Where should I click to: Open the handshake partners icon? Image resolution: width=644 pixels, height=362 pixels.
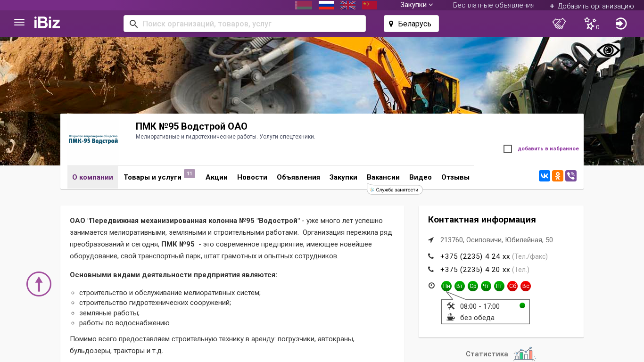tap(559, 24)
